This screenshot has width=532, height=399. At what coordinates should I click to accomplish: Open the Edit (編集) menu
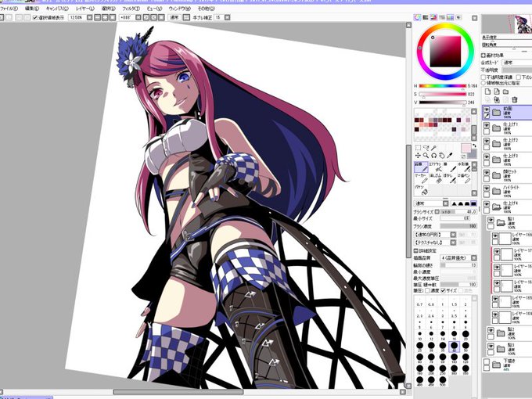coord(31,9)
